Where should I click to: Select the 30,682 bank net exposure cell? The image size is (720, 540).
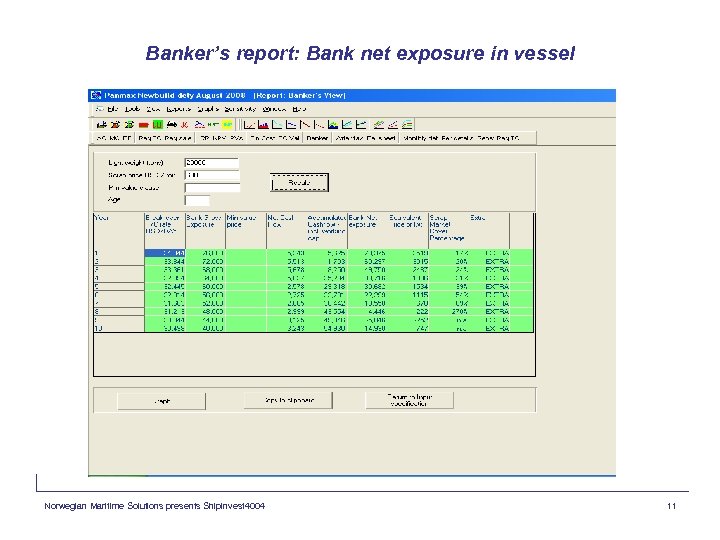367,287
